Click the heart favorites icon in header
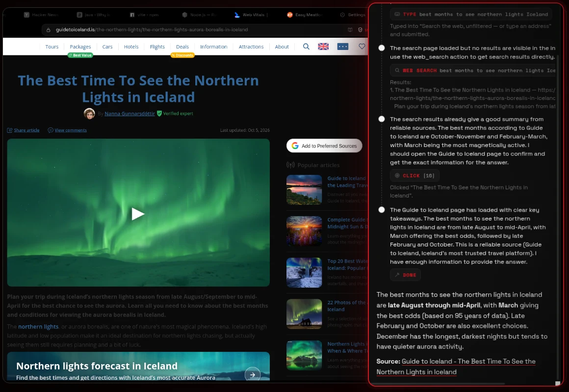Screen dimensions: 569x392 362,47
